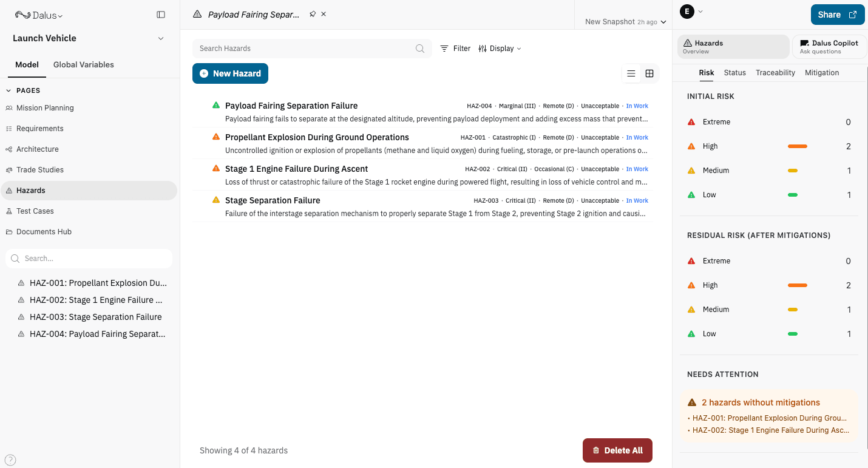Click the Search Hazards input field
The image size is (868, 468).
click(x=303, y=48)
